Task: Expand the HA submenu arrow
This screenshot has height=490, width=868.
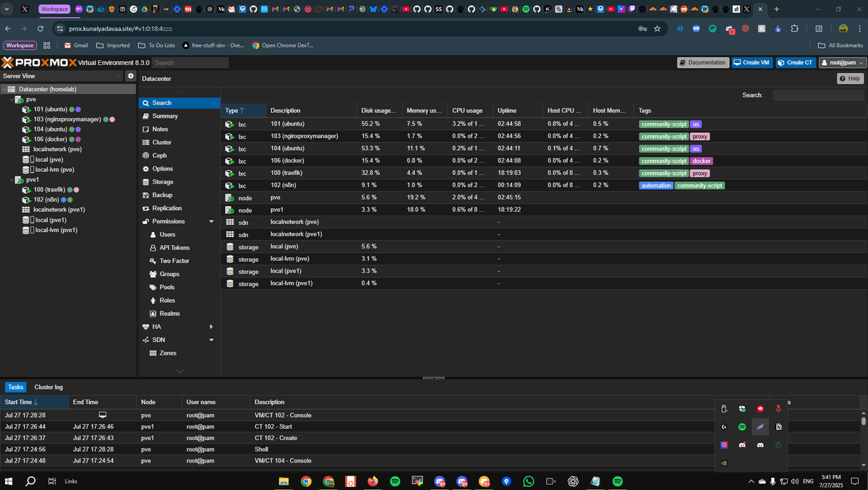Action: click(211, 327)
